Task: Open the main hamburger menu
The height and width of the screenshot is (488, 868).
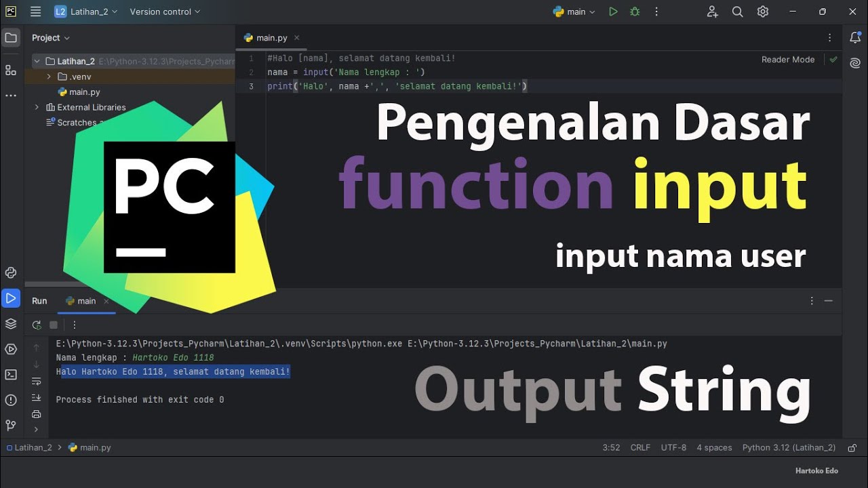Action: click(x=36, y=12)
